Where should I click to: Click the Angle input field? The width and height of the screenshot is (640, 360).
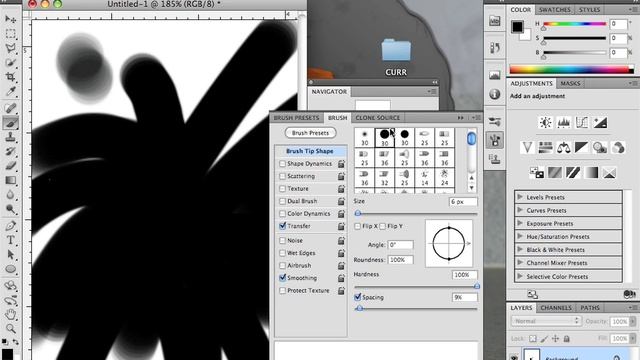400,245
